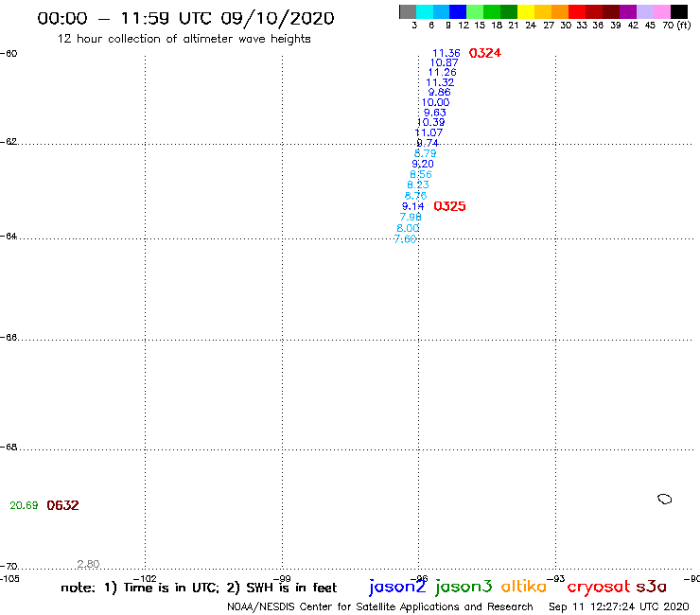
Task: Click the orange swatch in the color scale
Action: [x=560, y=11]
